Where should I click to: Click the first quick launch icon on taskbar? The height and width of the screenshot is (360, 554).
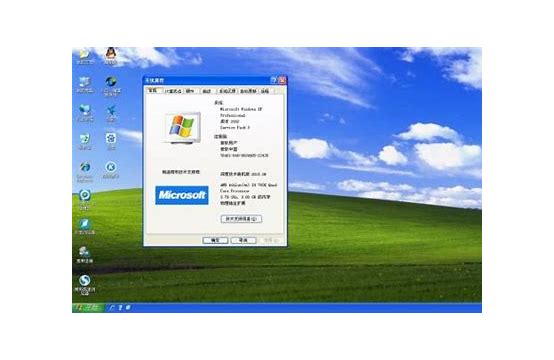tap(112, 308)
